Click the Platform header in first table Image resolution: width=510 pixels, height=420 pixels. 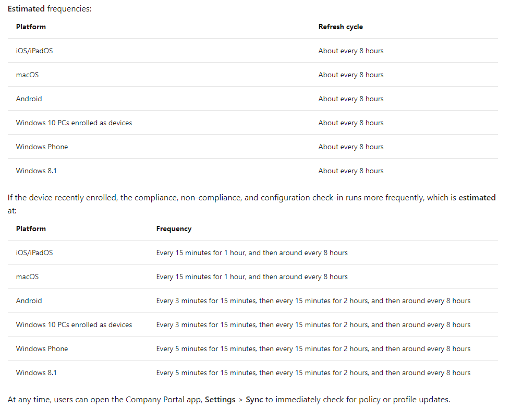coord(31,27)
